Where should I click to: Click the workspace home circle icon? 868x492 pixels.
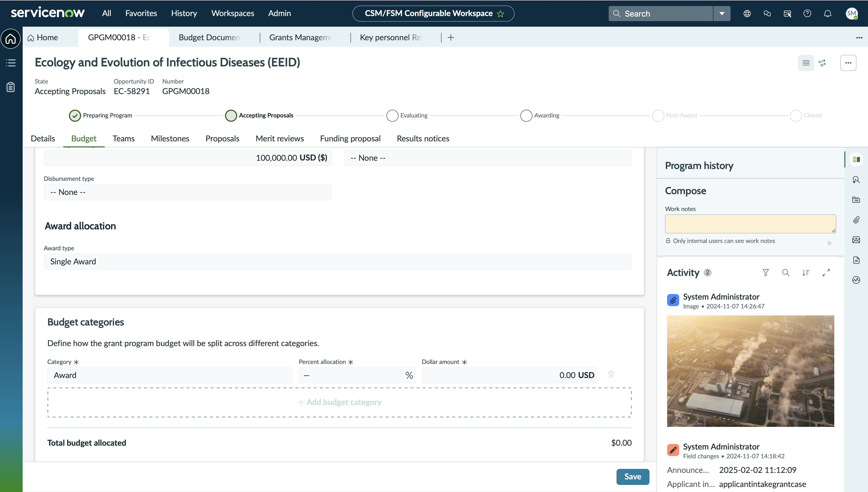pos(11,38)
